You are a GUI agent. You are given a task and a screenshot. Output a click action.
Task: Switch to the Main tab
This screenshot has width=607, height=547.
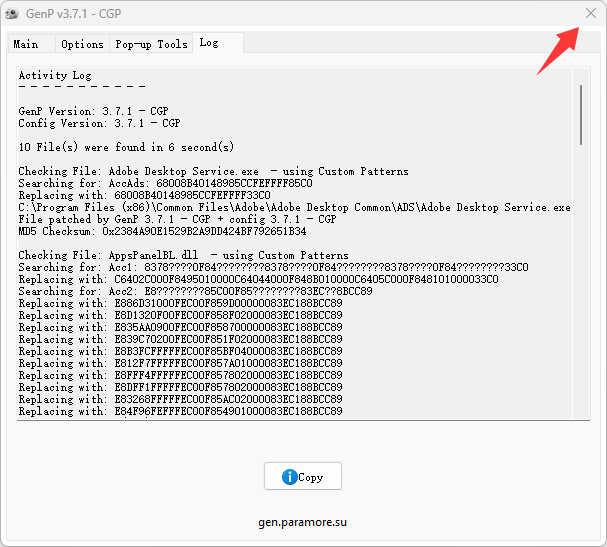click(x=32, y=44)
